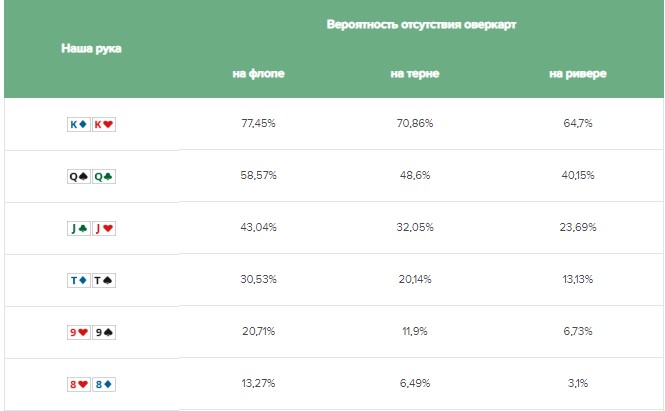Click the 'Вероятность отсутствия оверкарт' heading
The width and height of the screenshot is (665, 411).
[421, 25]
